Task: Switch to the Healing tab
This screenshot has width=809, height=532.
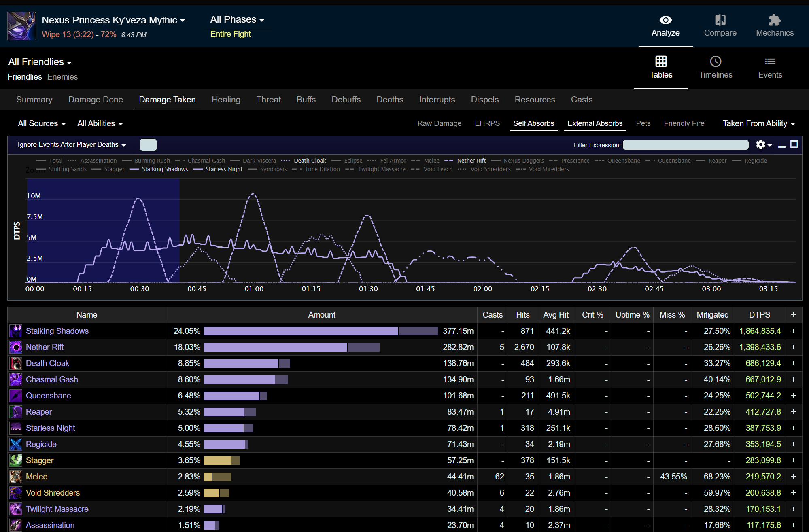Action: coord(226,100)
